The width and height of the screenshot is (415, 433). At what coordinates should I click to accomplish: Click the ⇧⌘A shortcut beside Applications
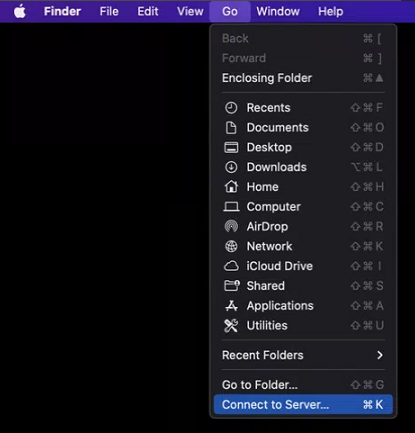pyautogui.click(x=367, y=306)
